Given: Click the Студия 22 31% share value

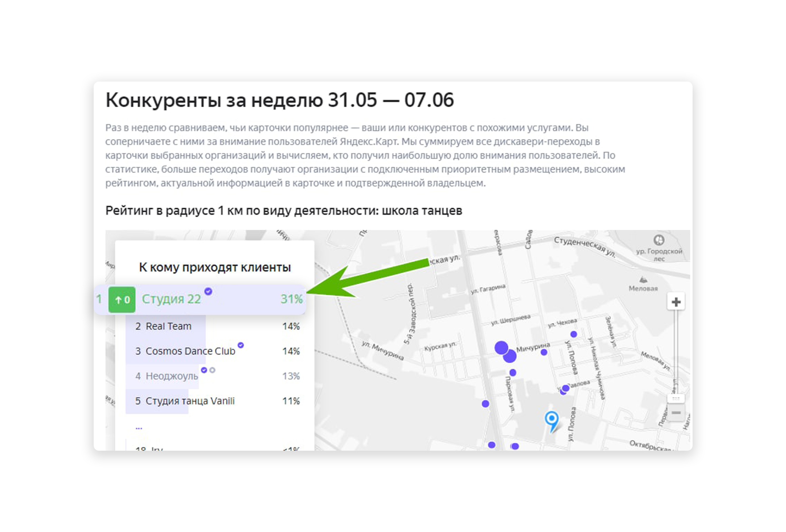Looking at the screenshot, I should 291,299.
